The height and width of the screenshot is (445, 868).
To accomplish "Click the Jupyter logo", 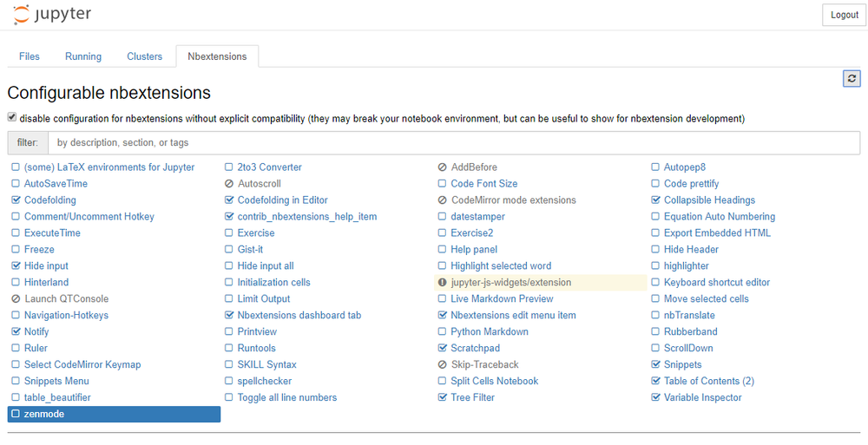I will coord(52,15).
